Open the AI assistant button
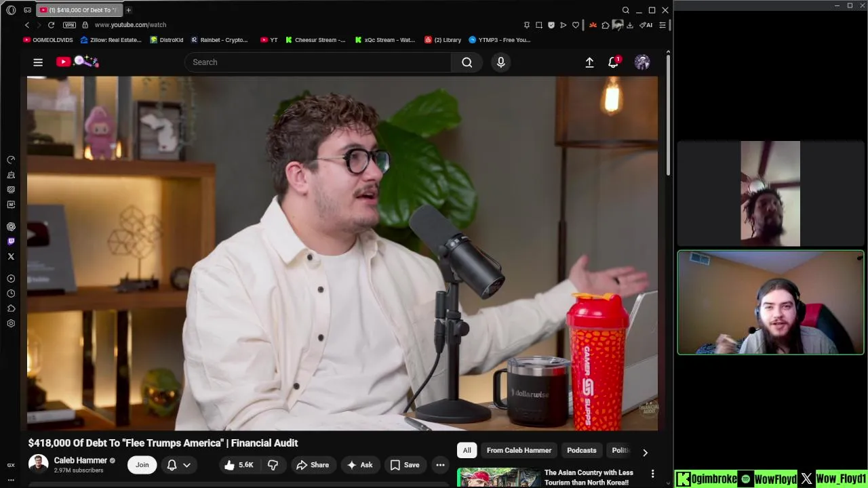This screenshot has width=868, height=488. click(646, 25)
